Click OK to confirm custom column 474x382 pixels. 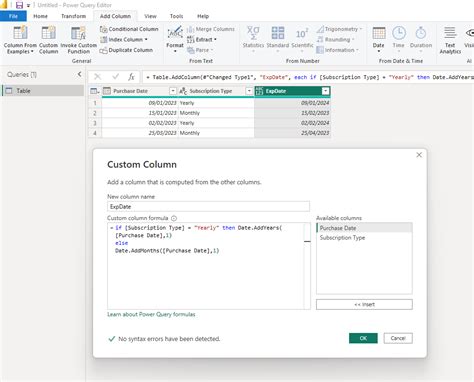pyautogui.click(x=363, y=338)
